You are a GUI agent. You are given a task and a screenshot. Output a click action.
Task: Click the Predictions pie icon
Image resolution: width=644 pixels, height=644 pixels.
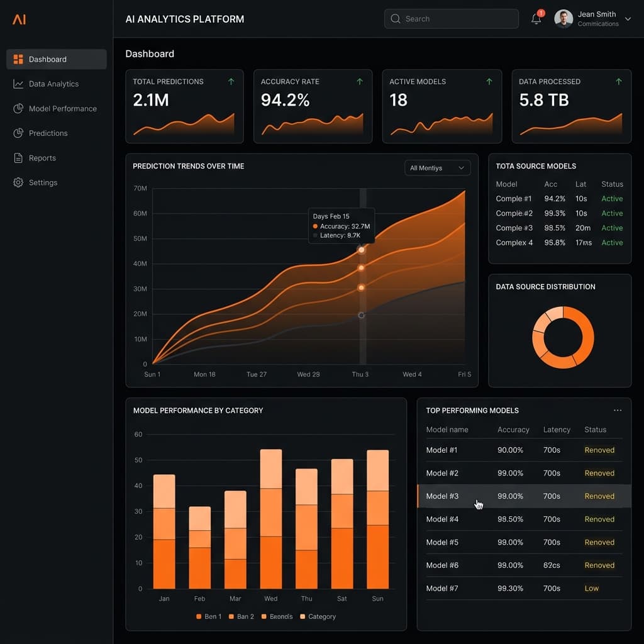pyautogui.click(x=18, y=133)
